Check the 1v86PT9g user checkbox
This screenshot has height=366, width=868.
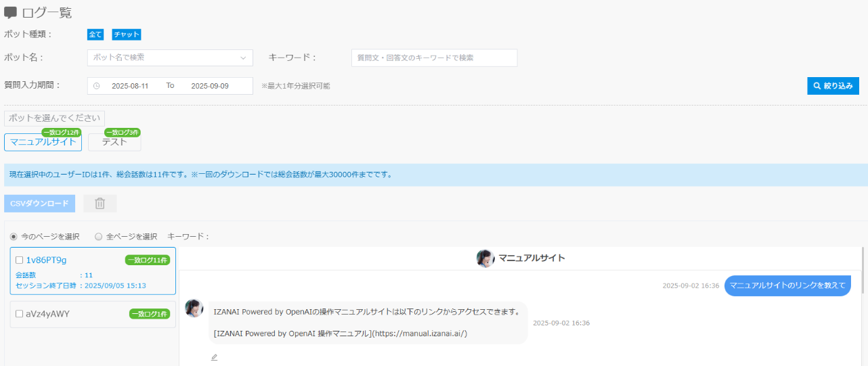[20, 260]
